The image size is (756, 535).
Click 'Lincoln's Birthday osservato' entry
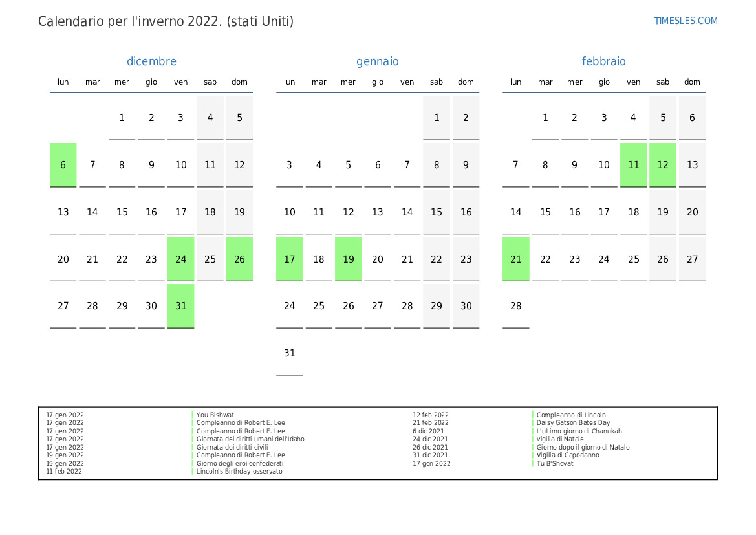coord(239,472)
